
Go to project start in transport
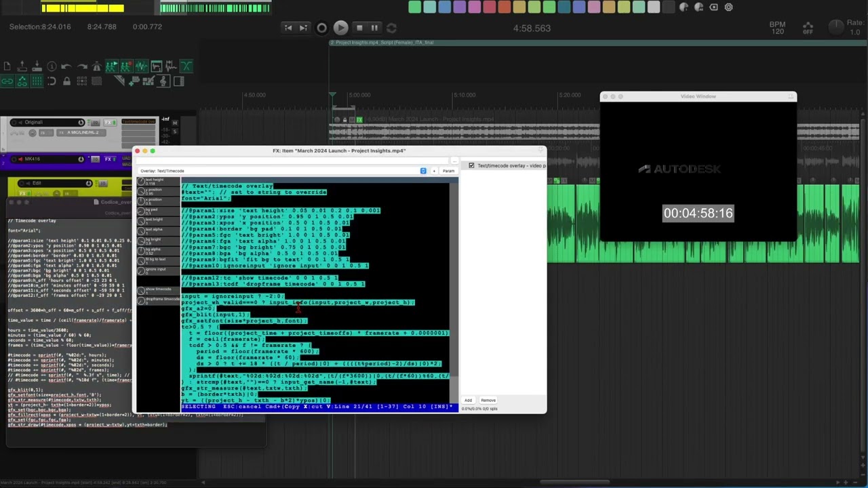(x=288, y=28)
